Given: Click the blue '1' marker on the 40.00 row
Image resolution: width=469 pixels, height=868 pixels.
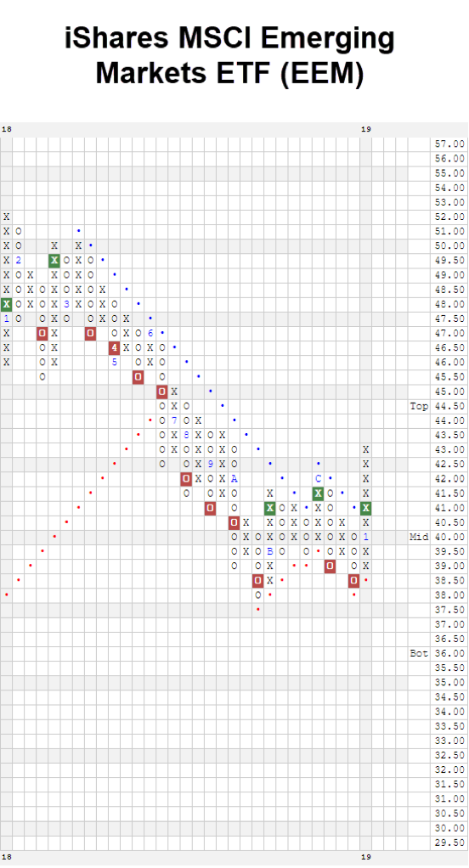Looking at the screenshot, I should point(365,537).
